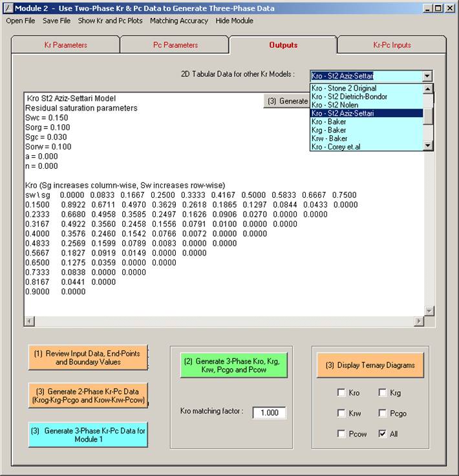Click the Kro matching factor input field
Screen dimensions: 459x476
coord(269,413)
